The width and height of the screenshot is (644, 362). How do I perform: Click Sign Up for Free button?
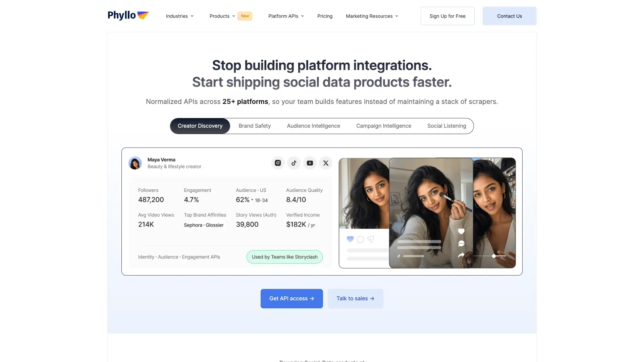click(447, 16)
